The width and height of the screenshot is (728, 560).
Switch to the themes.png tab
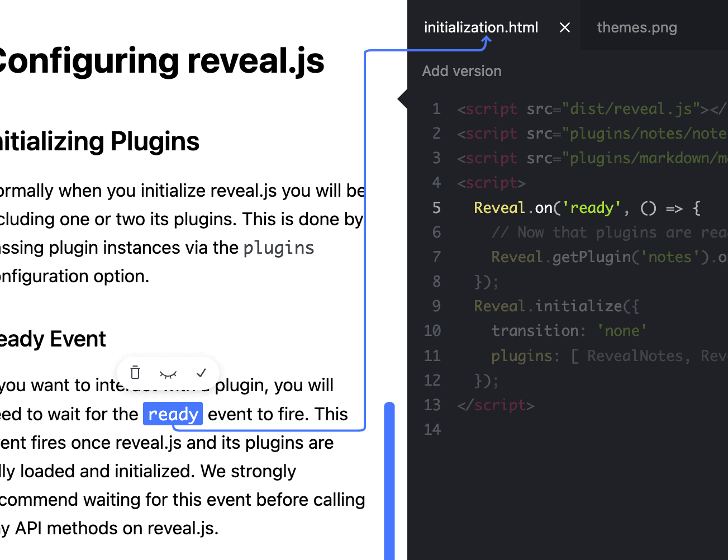[x=636, y=27]
